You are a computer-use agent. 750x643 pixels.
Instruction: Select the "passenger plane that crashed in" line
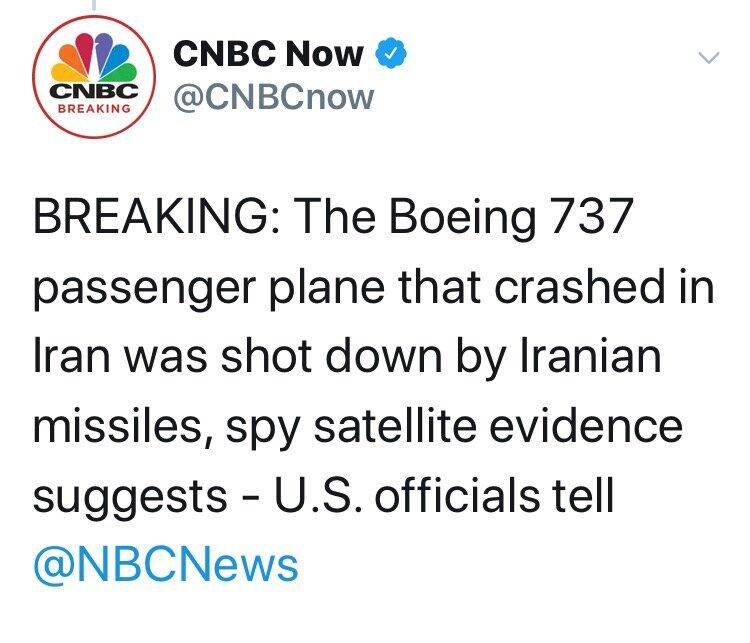point(374,289)
